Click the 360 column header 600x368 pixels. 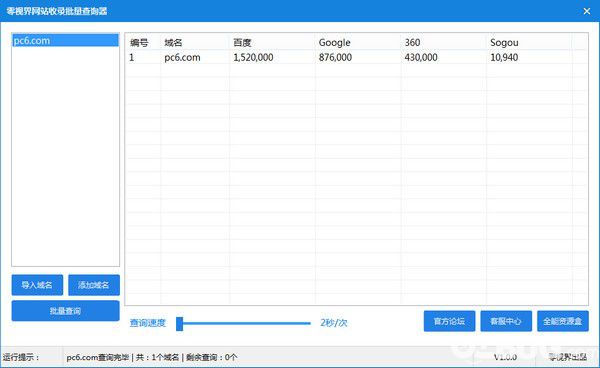[x=412, y=42]
